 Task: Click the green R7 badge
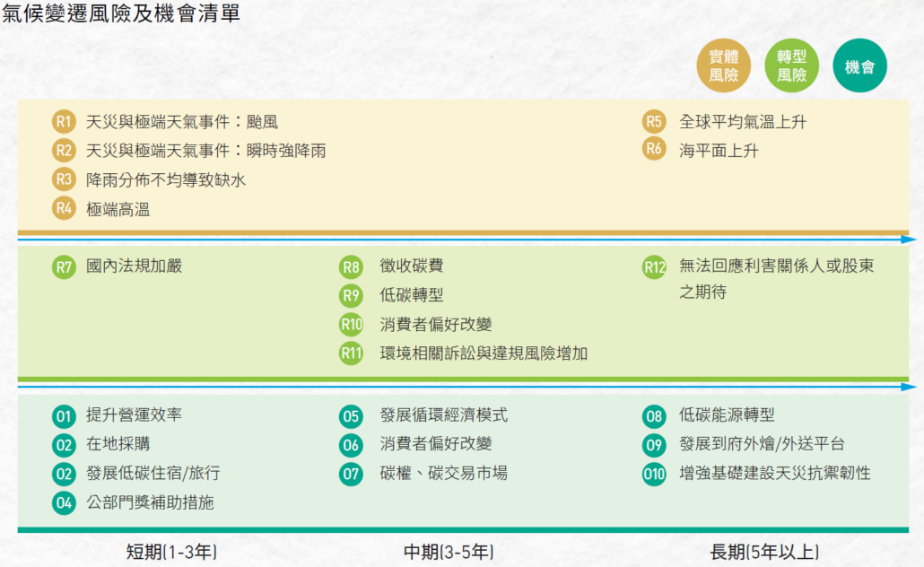click(x=64, y=267)
